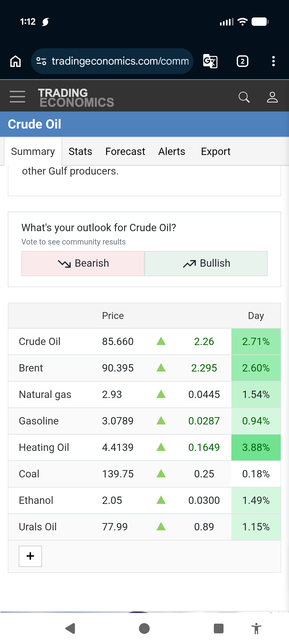Open the Heating Oil row link
289x644 pixels.
tap(44, 447)
